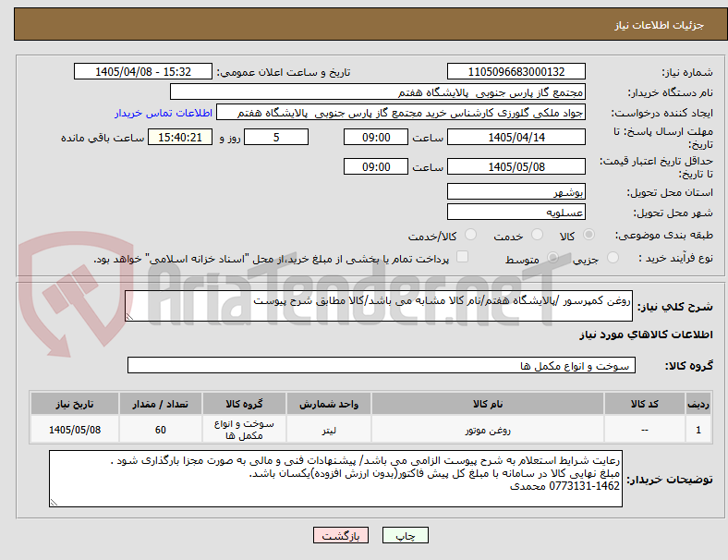Click the response deadline time 09:00 field
728x560 pixels.
pyautogui.click(x=376, y=137)
